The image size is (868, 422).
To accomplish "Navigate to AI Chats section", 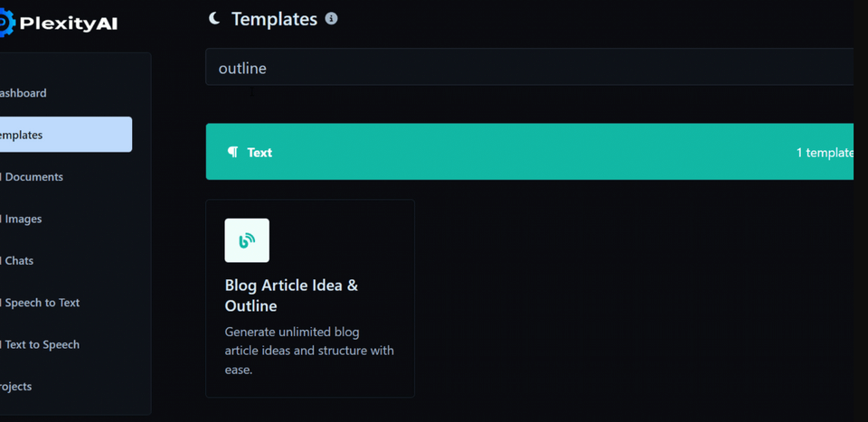I will (19, 261).
